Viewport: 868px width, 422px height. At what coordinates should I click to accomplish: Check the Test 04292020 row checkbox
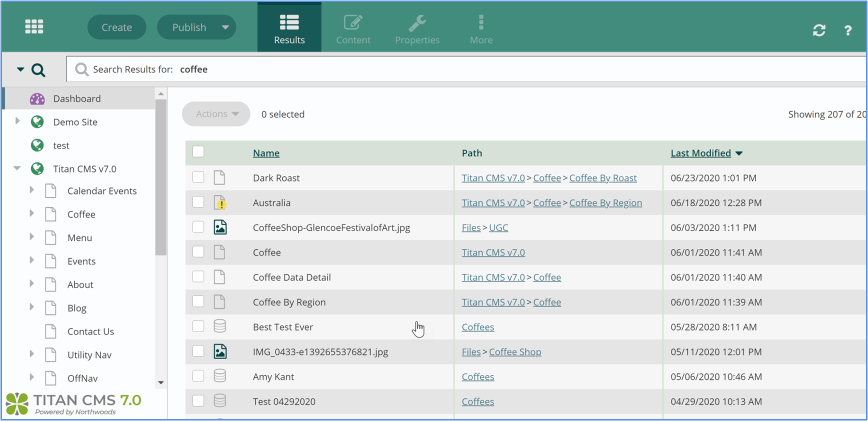click(198, 400)
